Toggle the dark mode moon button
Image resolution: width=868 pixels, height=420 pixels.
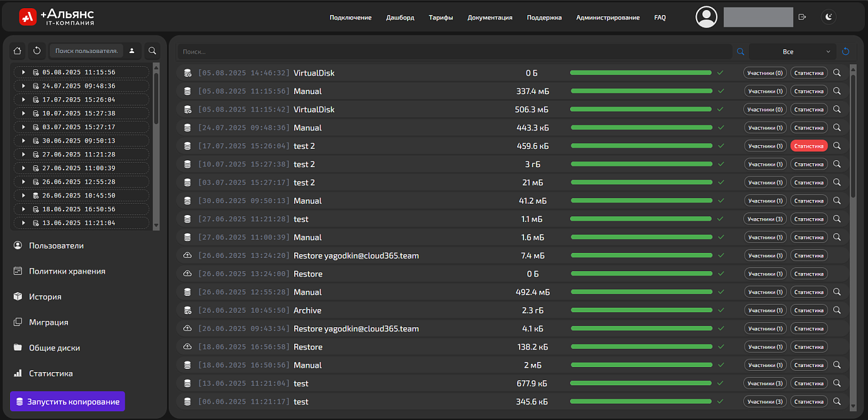(x=829, y=17)
